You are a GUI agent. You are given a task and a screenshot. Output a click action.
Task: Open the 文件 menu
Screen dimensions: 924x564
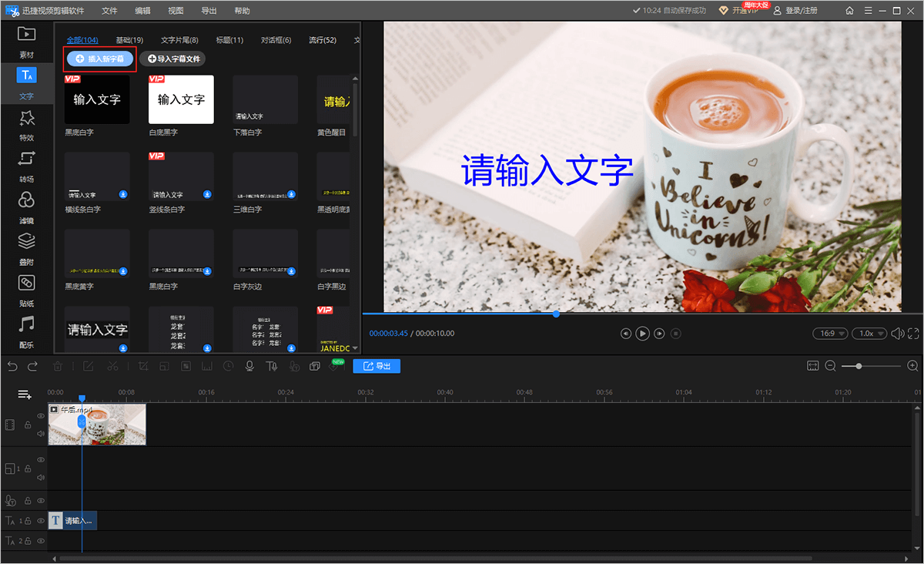click(x=109, y=11)
